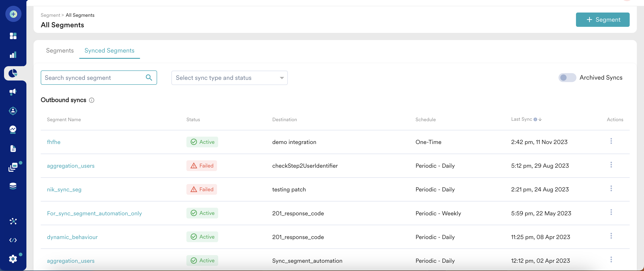Click the magnifier icon in the search field
The width and height of the screenshot is (644, 271).
click(149, 78)
